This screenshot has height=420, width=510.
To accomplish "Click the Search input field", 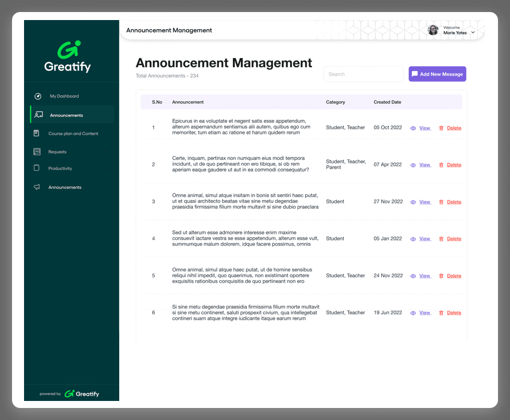I will tap(363, 74).
